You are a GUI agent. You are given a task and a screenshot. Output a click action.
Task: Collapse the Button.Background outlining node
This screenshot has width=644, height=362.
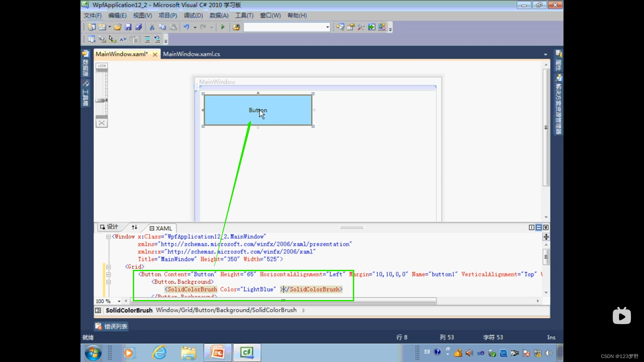[108, 282]
